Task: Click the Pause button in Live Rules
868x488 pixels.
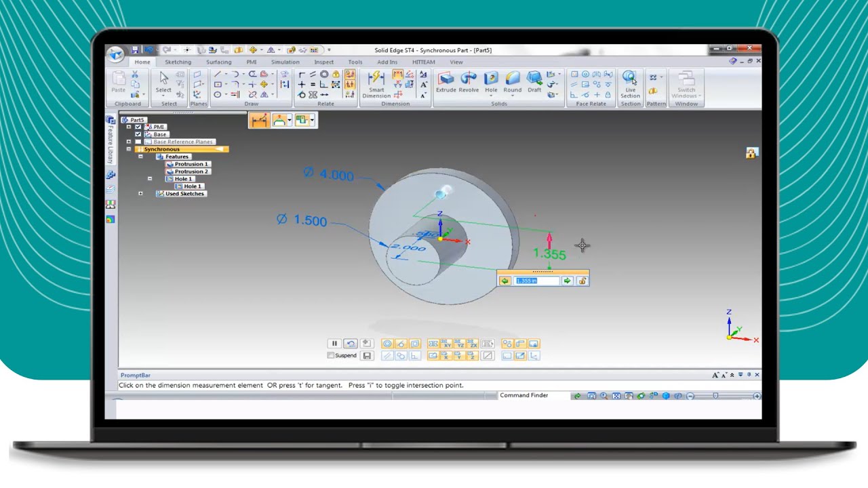Action: (x=334, y=344)
